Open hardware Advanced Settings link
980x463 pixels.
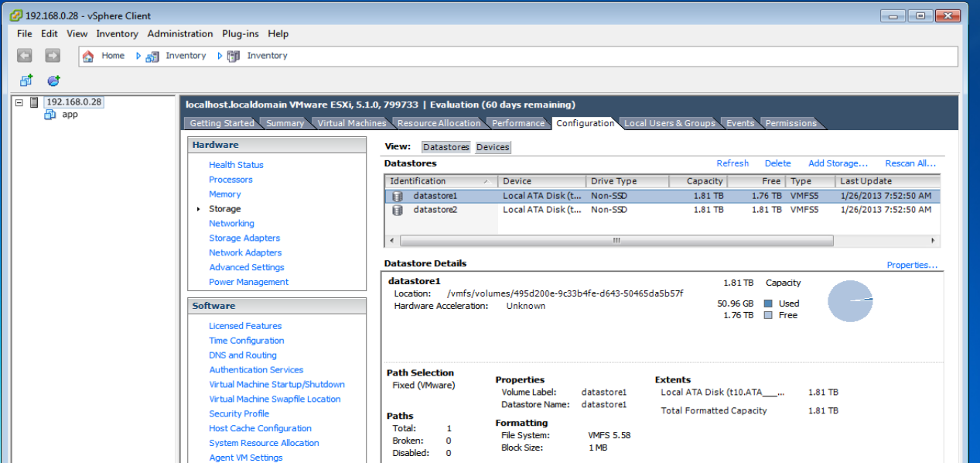click(x=247, y=268)
